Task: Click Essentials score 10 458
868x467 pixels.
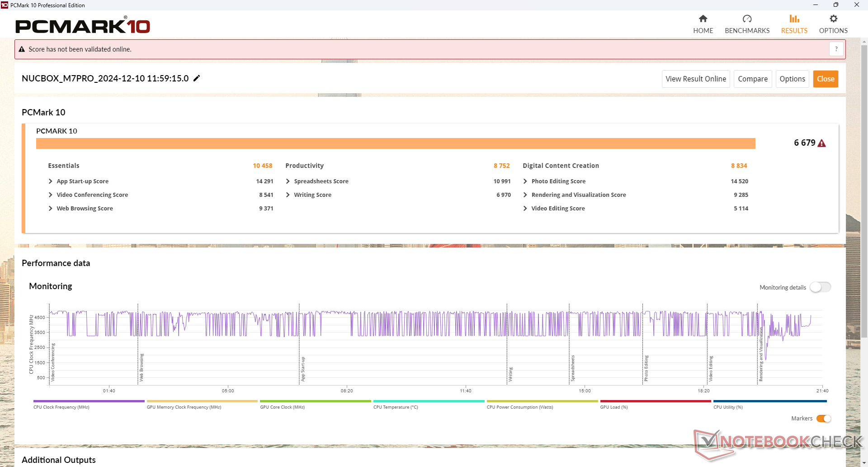Action: (263, 166)
